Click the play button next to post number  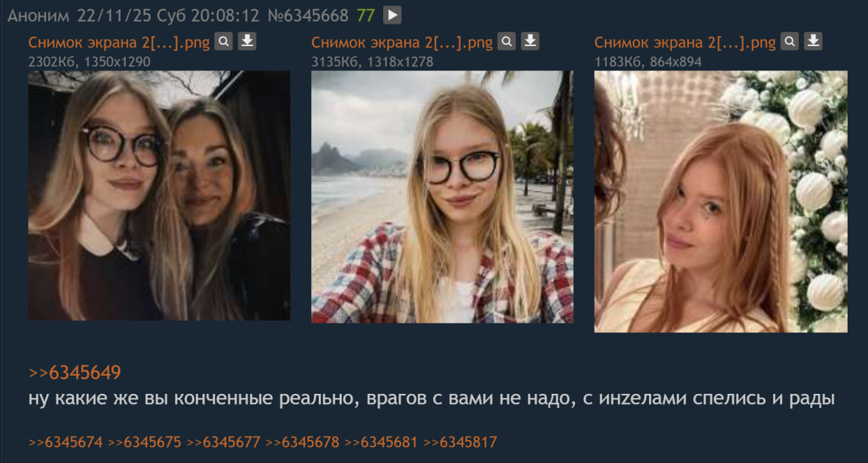point(392,15)
